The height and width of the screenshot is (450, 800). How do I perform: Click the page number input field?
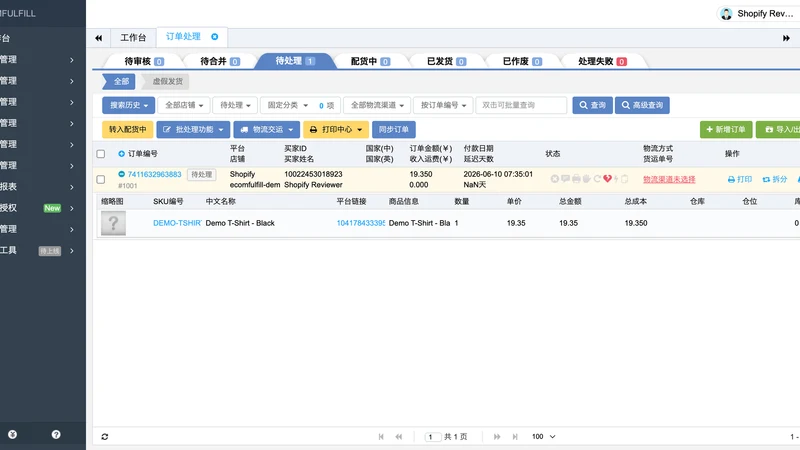433,437
